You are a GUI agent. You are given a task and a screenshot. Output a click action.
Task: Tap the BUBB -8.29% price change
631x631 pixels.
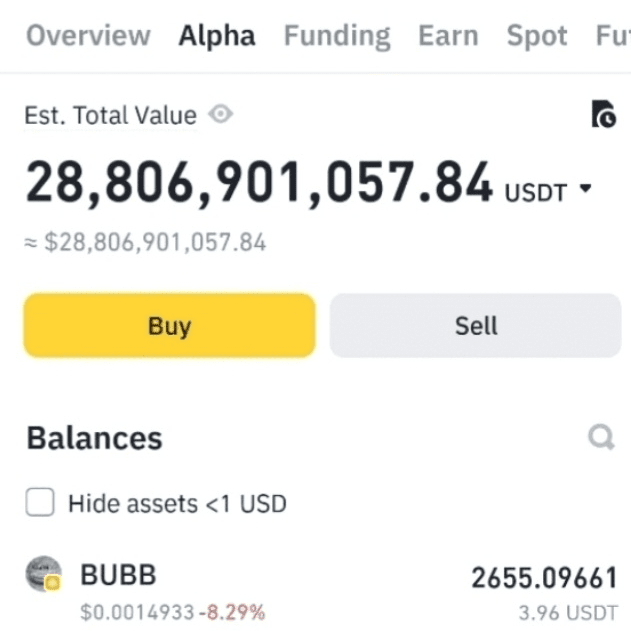click(x=232, y=612)
